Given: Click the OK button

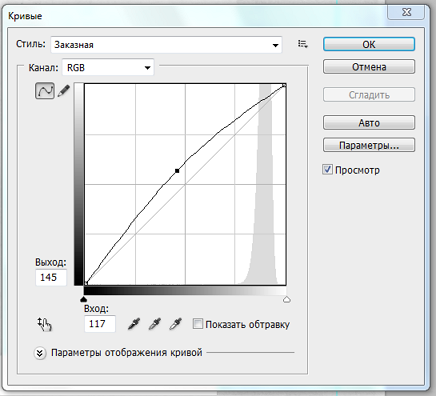Looking at the screenshot, I should pyautogui.click(x=369, y=44).
